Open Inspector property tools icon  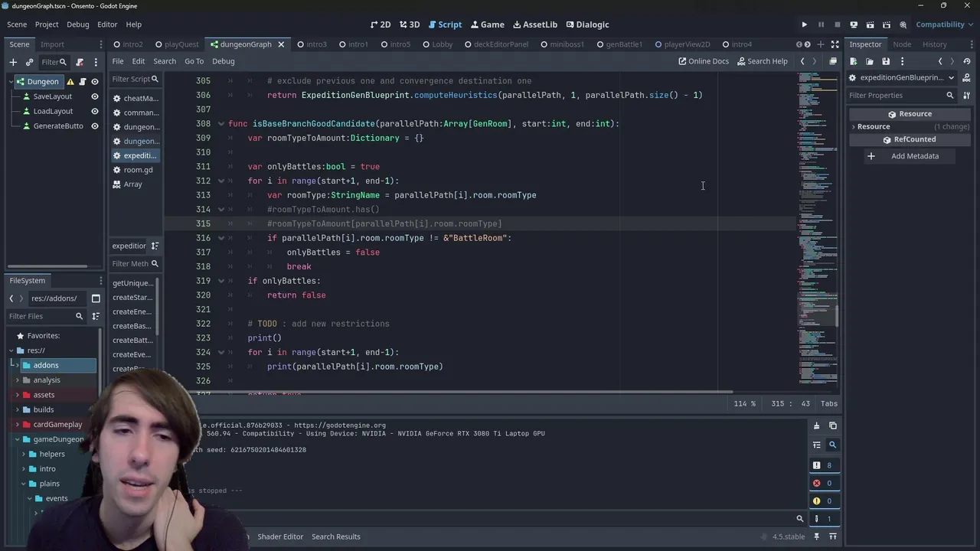coord(966,96)
